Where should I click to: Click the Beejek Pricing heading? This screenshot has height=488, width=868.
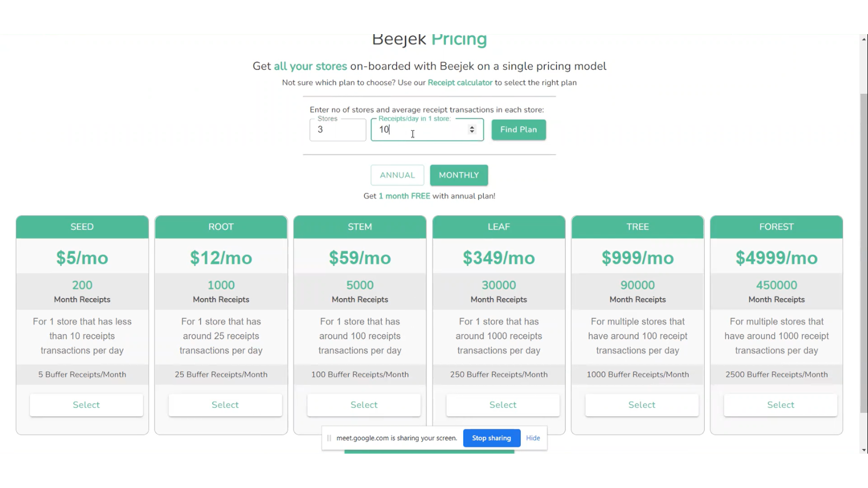[429, 39]
